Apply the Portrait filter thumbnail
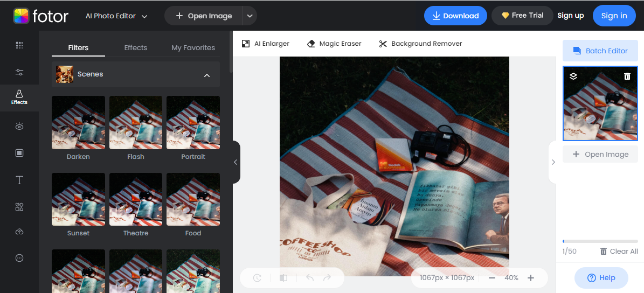The height and width of the screenshot is (293, 644). [x=193, y=122]
